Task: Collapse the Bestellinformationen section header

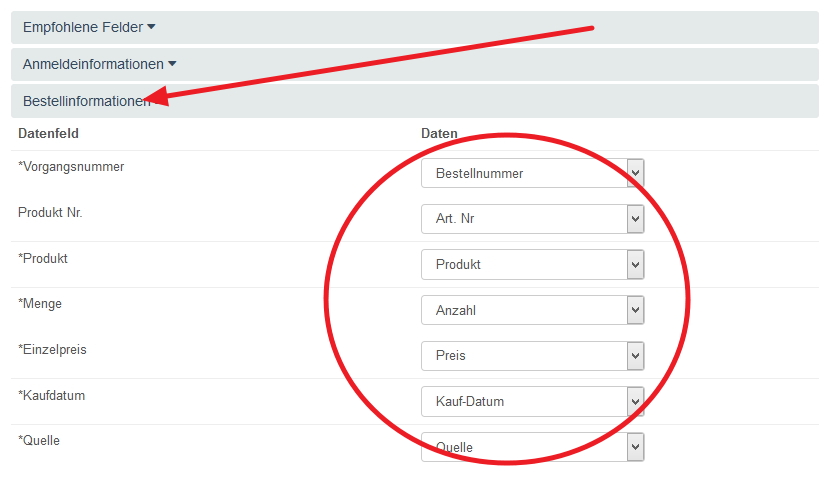Action: tap(86, 101)
